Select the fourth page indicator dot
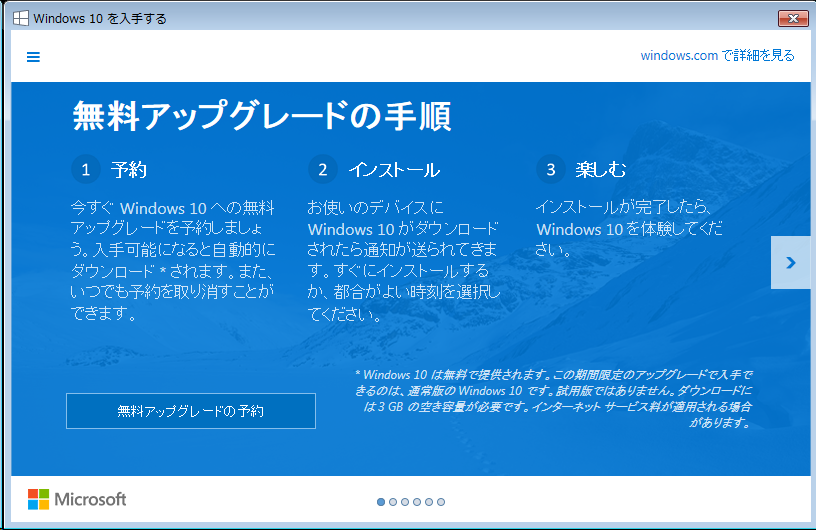816x530 pixels. coord(417,502)
